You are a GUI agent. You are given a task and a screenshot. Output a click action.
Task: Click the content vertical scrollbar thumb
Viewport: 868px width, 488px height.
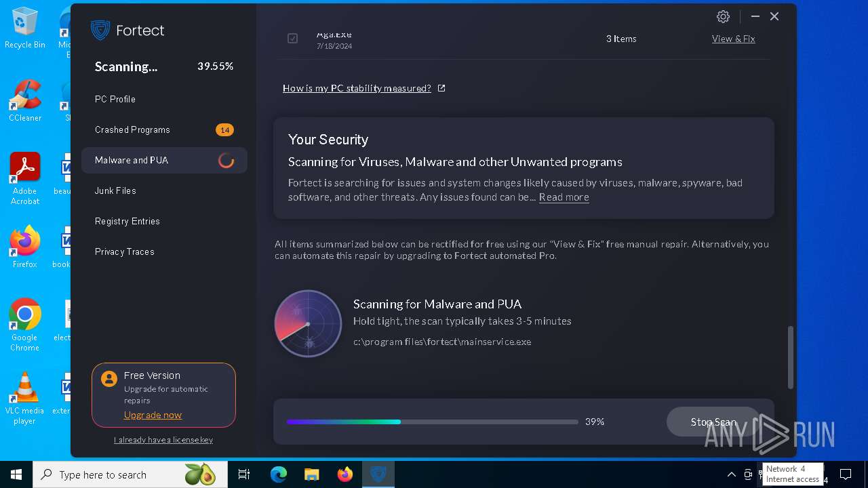click(x=790, y=357)
